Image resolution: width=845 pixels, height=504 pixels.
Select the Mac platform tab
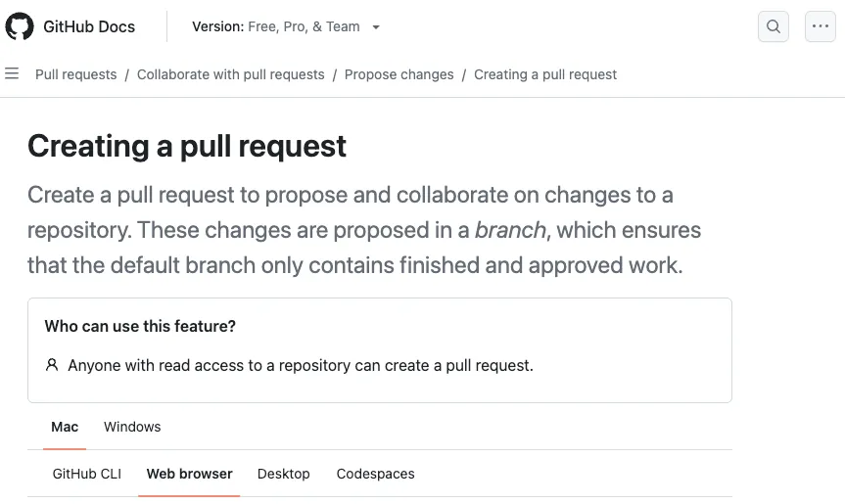tap(65, 427)
